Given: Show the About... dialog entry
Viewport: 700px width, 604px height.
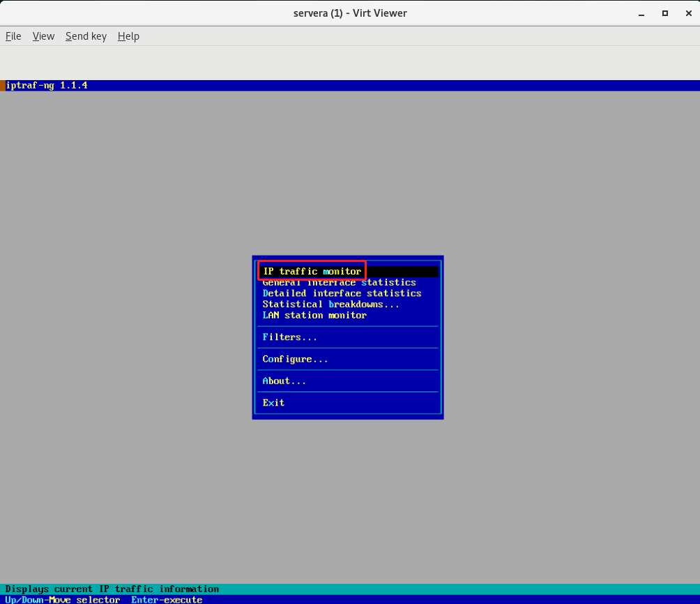Looking at the screenshot, I should click(284, 381).
